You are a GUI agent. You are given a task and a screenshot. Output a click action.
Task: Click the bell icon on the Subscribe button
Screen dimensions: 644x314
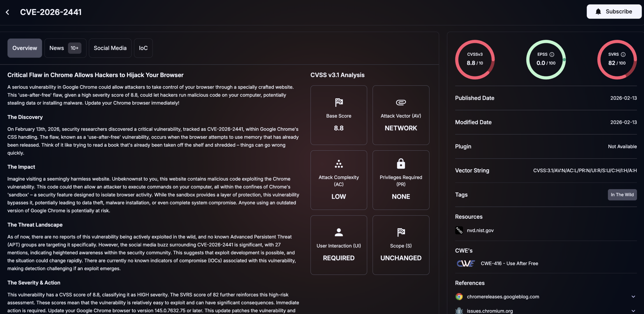click(x=598, y=11)
